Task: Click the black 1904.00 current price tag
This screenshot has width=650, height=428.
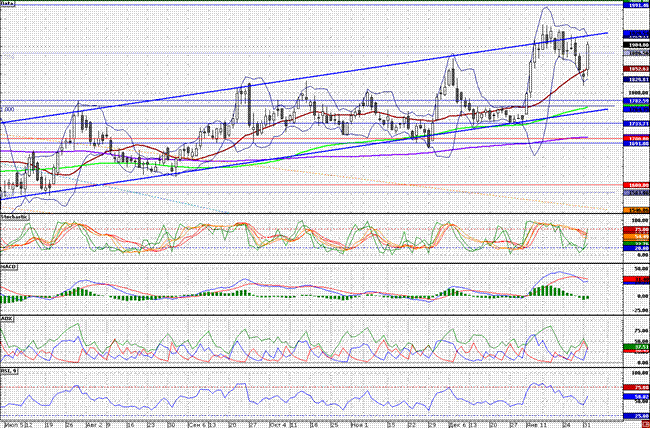Action: (x=636, y=45)
